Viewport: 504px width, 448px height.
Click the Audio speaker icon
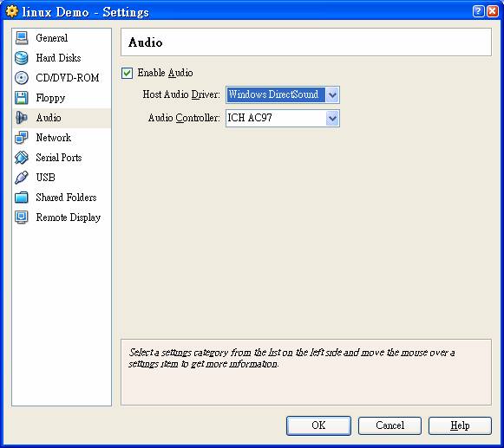point(22,118)
